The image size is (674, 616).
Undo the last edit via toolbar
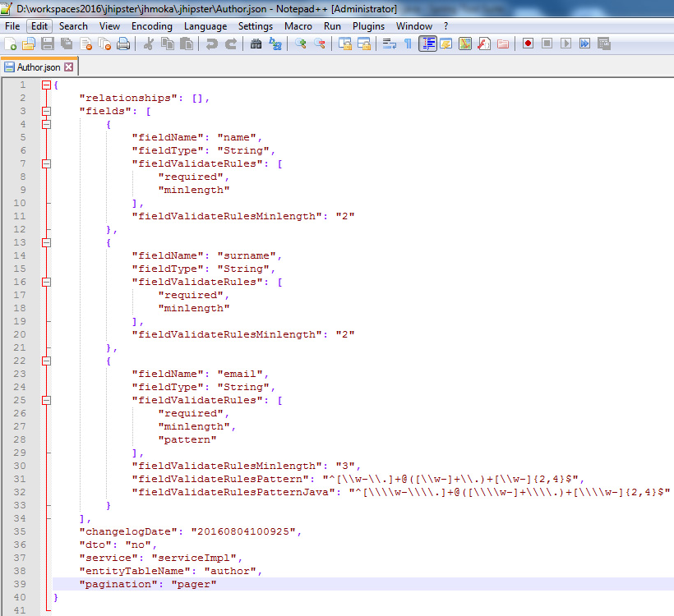(211, 44)
